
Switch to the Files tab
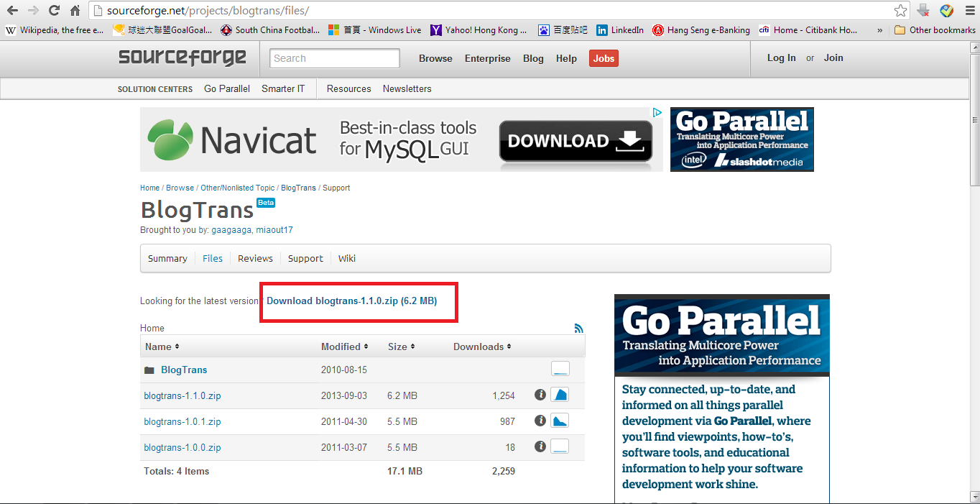(x=213, y=258)
